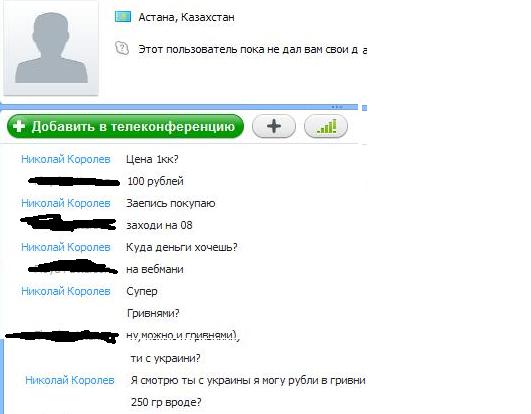Click the message на вебмани
This screenshot has width=531, height=414.
coord(155,269)
